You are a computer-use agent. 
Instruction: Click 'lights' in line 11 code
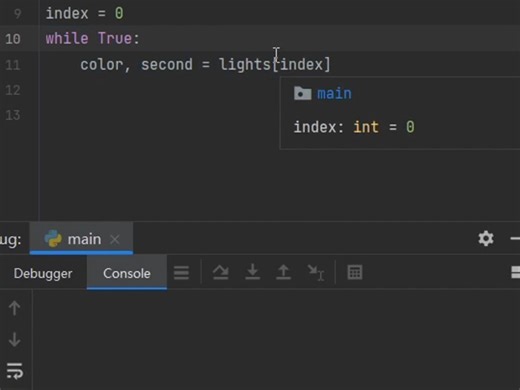pos(245,64)
